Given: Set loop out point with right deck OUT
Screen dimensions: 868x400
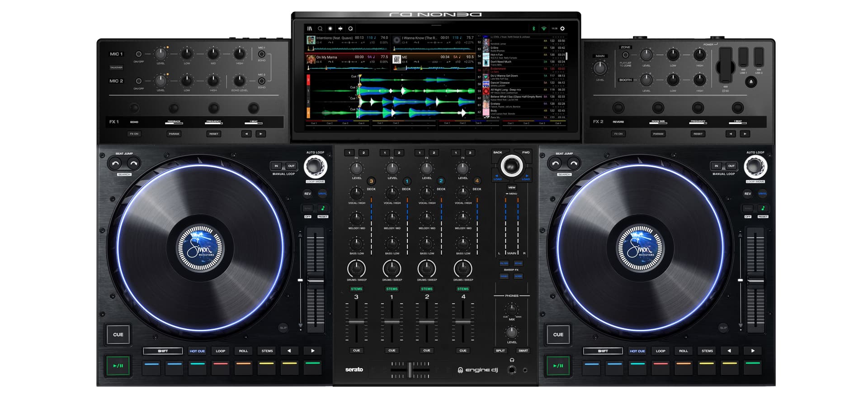Looking at the screenshot, I should pyautogui.click(x=731, y=166).
